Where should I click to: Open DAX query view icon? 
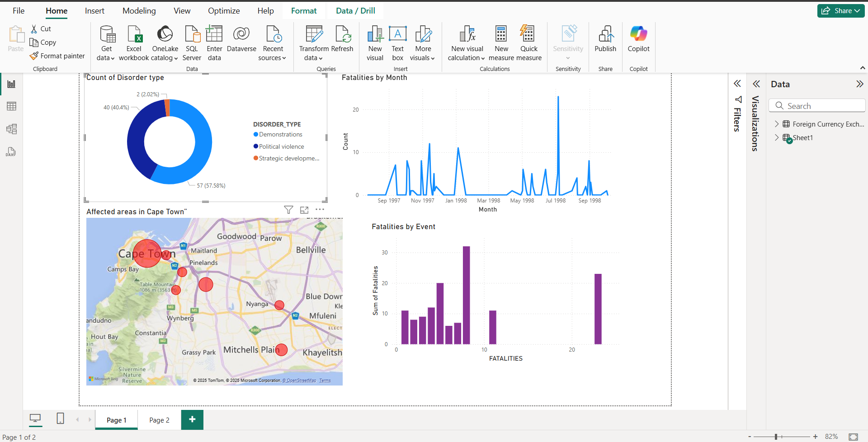coord(11,152)
